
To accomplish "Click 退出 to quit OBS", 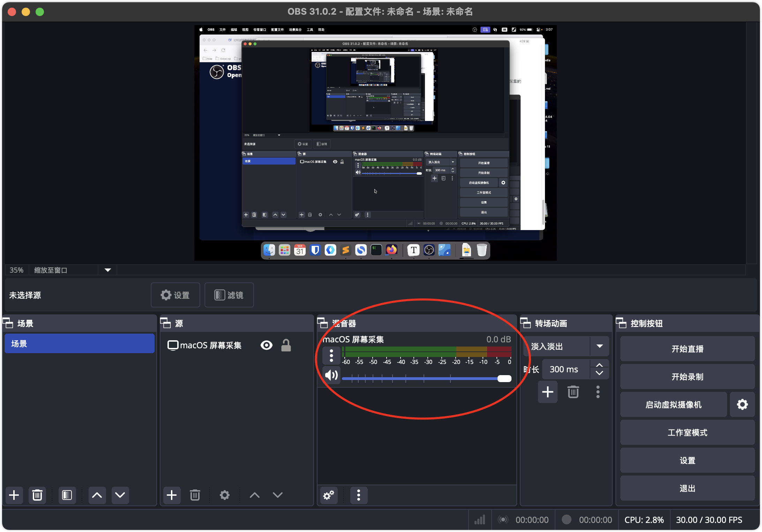I will (x=687, y=488).
